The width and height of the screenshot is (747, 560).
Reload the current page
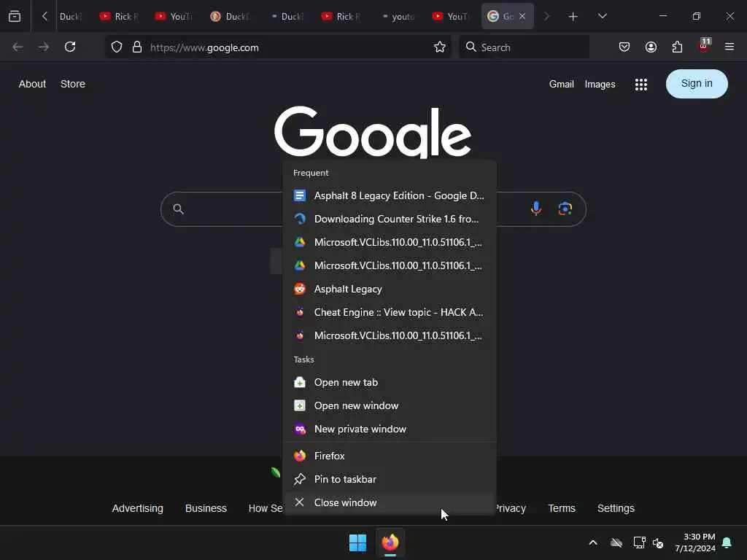70,47
